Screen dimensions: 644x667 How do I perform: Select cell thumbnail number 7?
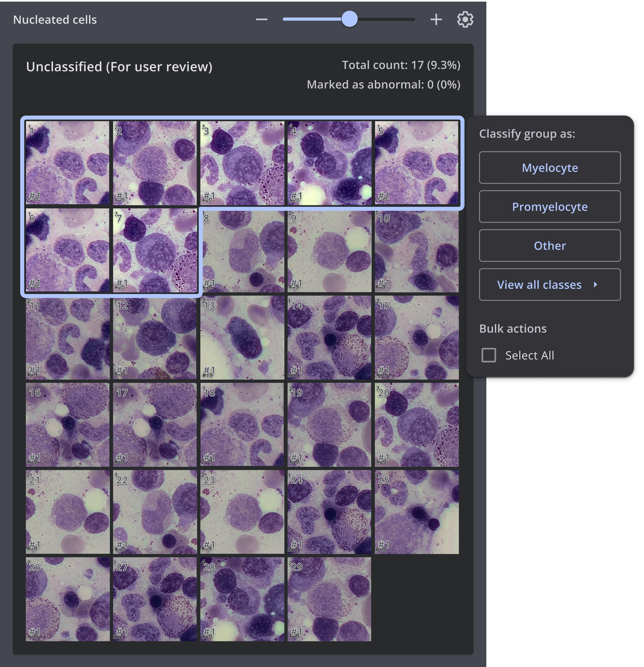pos(155,250)
